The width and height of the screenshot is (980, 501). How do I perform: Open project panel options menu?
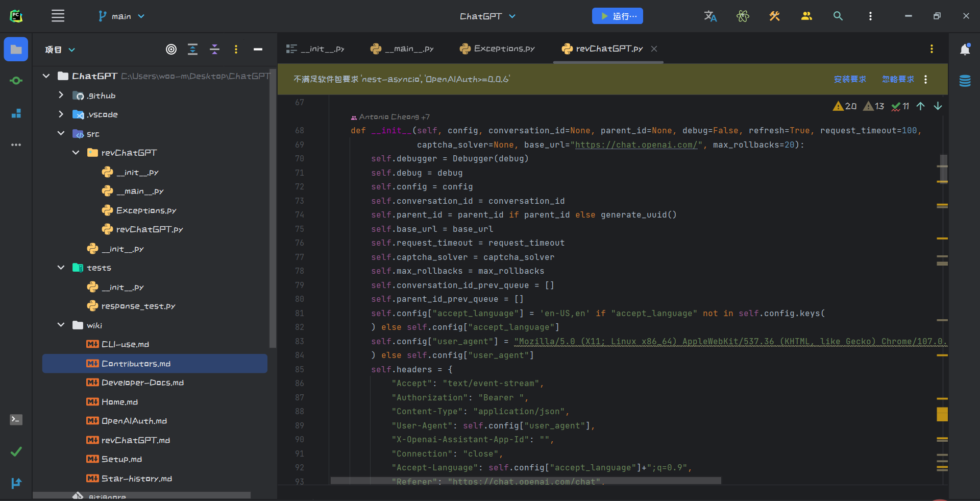pyautogui.click(x=236, y=49)
